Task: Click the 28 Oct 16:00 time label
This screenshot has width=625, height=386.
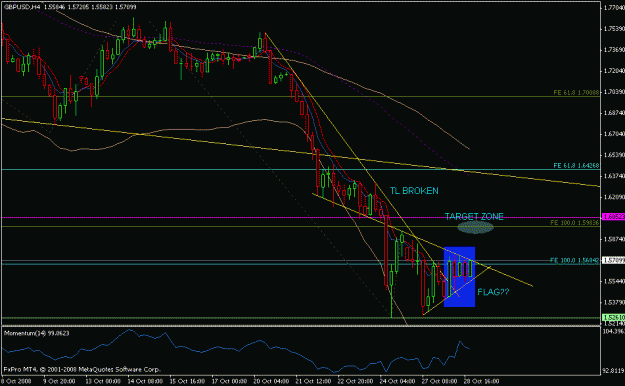Action: [481, 381]
